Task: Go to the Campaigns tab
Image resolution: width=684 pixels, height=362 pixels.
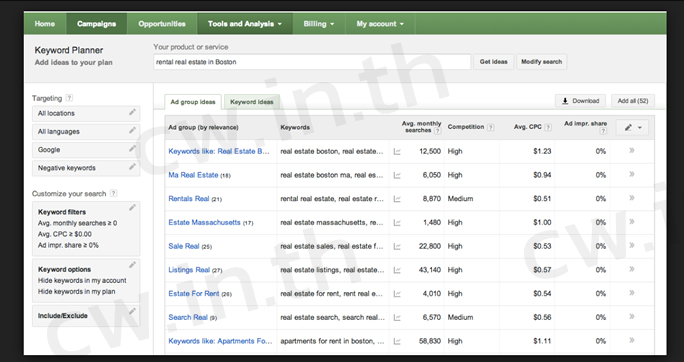Action: 96,24
